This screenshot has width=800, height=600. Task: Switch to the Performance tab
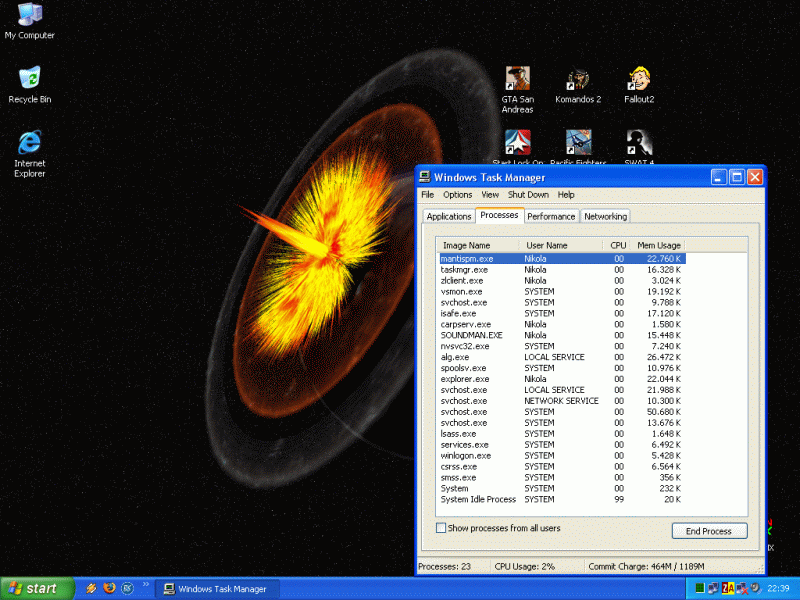[551, 216]
